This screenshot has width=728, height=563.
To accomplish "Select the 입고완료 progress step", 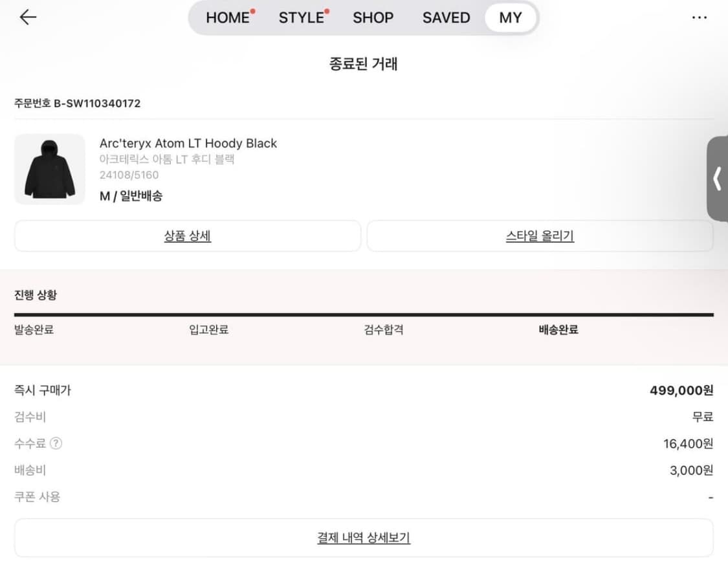I will click(208, 329).
